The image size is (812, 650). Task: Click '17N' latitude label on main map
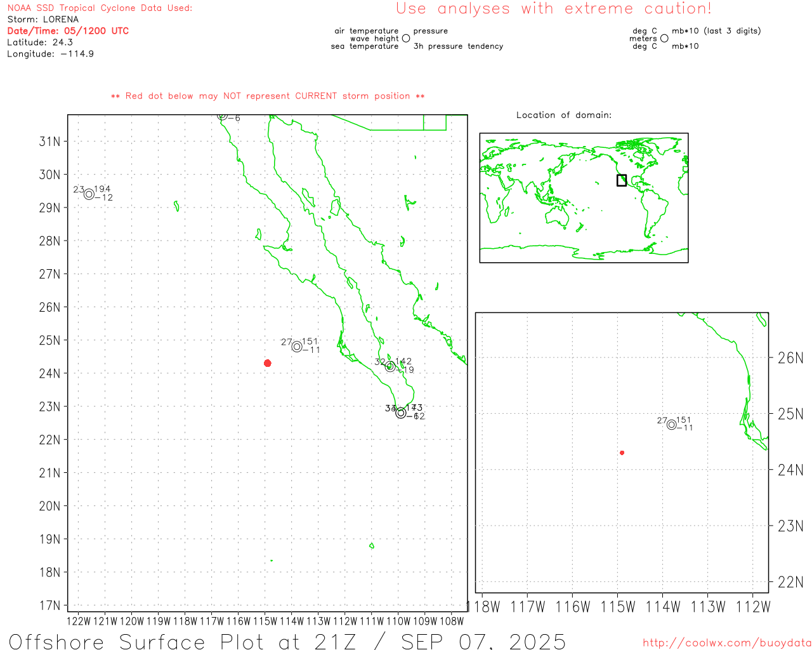pos(50,606)
